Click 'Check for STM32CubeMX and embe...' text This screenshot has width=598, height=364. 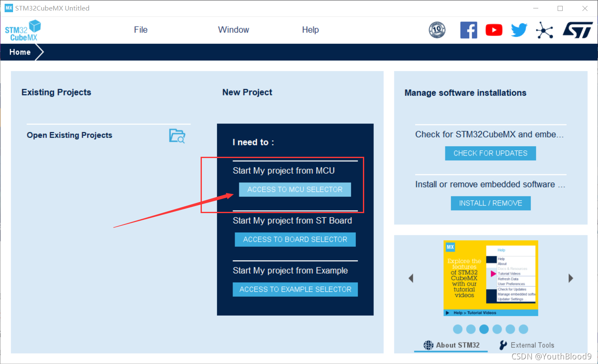click(x=490, y=135)
